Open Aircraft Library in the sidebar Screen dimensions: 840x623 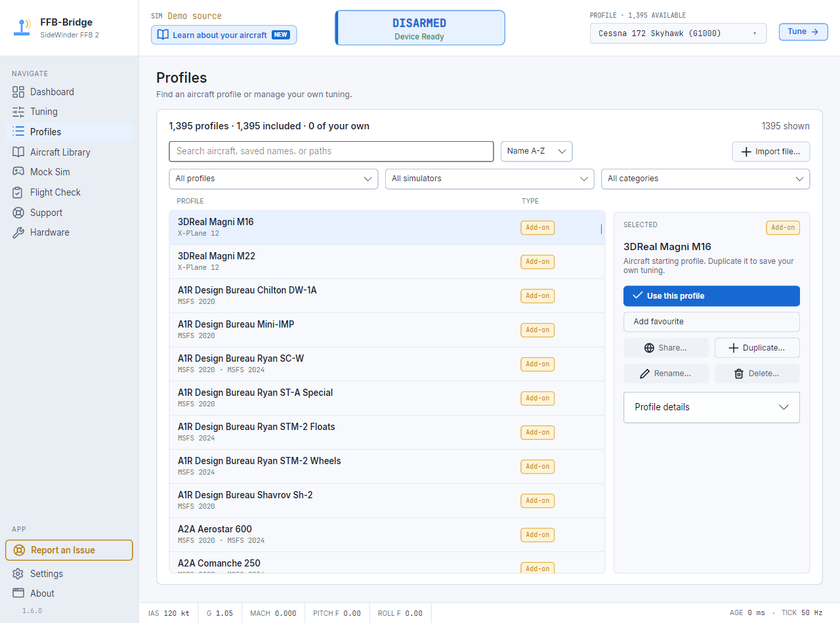(x=69, y=152)
